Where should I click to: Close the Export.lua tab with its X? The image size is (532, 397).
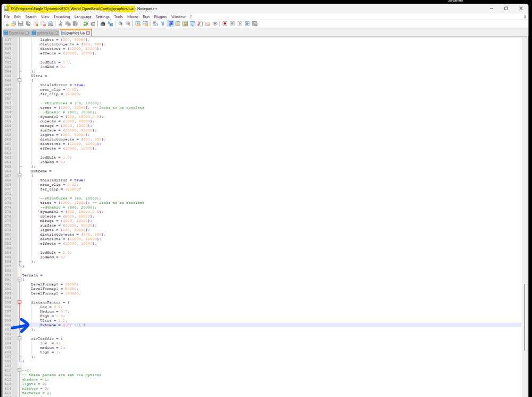(27, 32)
